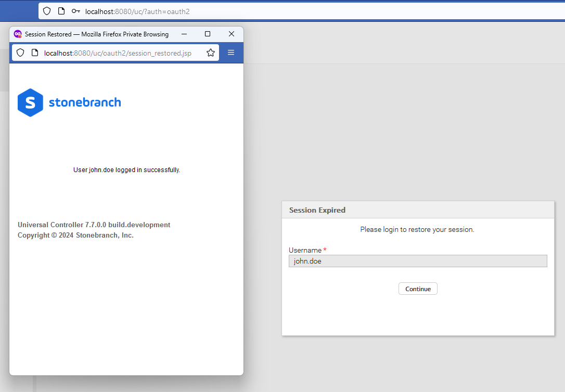Image resolution: width=565 pixels, height=392 pixels.
Task: Open the Firefox hamburger menu in the popup
Action: pos(231,53)
